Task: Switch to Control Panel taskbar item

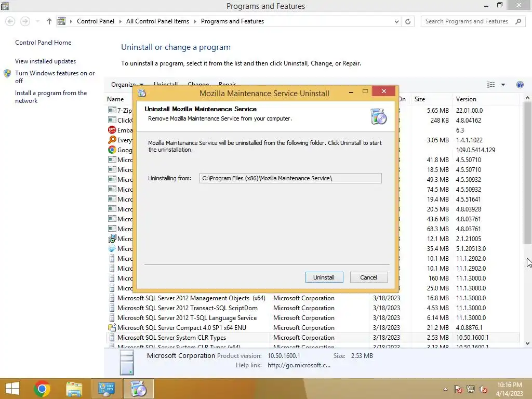Action: point(106,389)
